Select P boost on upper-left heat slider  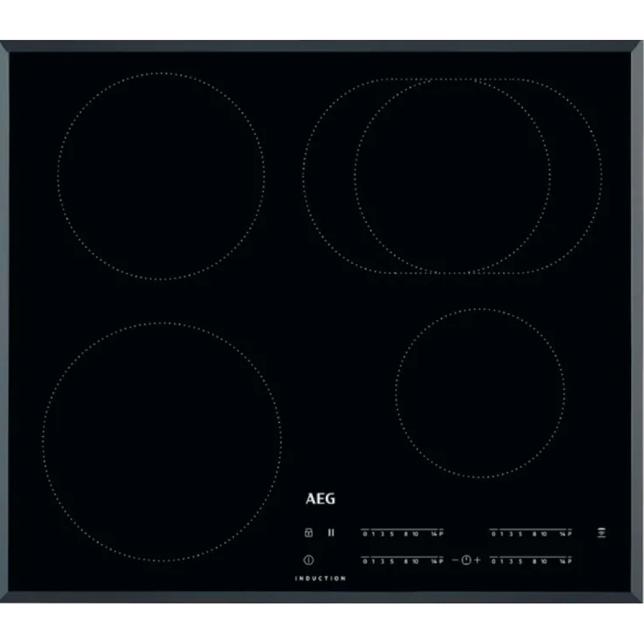point(442,534)
